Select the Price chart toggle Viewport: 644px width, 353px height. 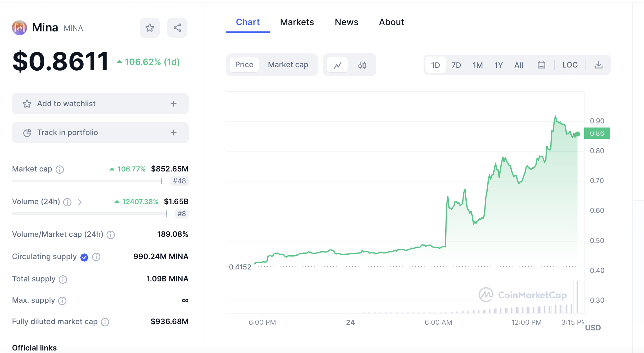click(x=244, y=65)
